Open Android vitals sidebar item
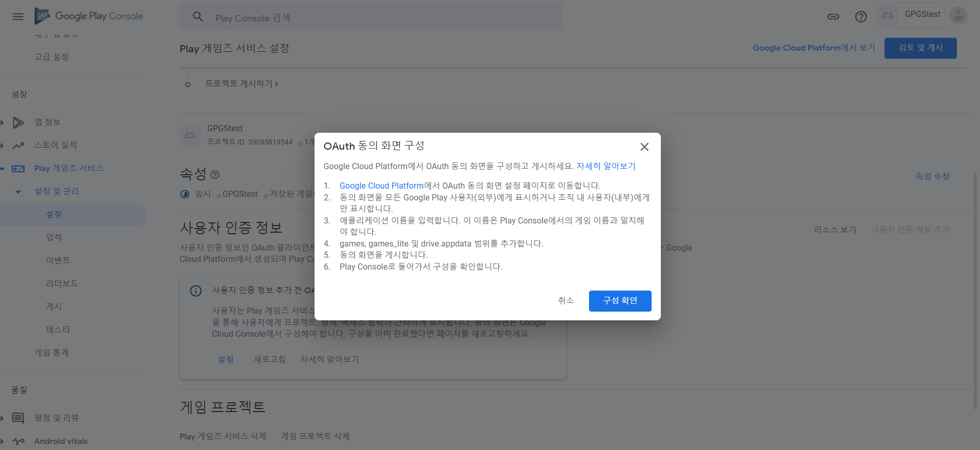The width and height of the screenshot is (980, 450). [x=61, y=441]
